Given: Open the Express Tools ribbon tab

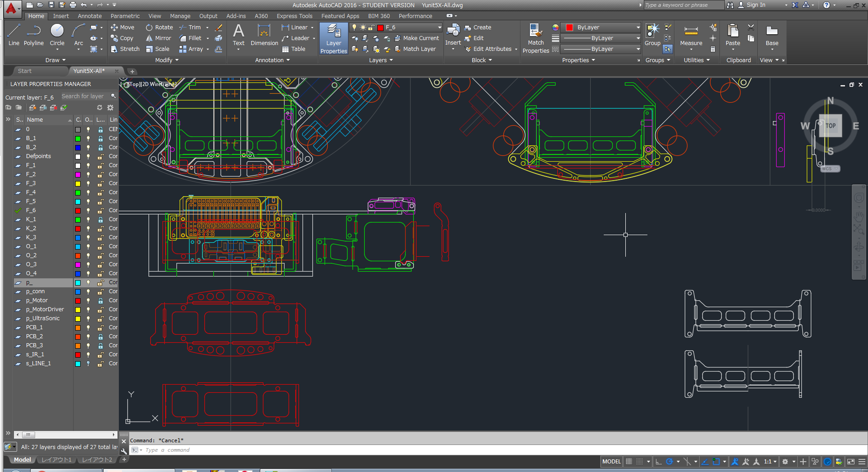Looking at the screenshot, I should click(294, 16).
